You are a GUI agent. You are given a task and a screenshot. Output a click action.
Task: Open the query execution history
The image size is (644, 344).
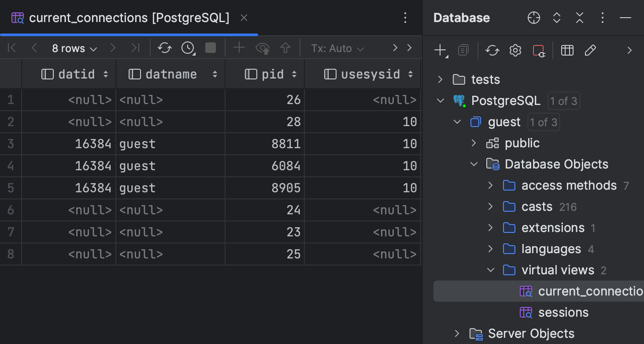click(x=188, y=48)
